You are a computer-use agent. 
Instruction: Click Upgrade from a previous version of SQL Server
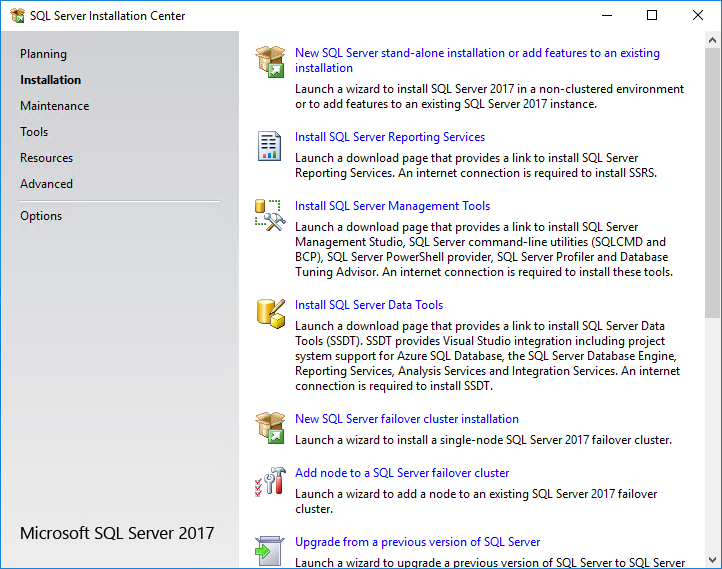tap(418, 542)
